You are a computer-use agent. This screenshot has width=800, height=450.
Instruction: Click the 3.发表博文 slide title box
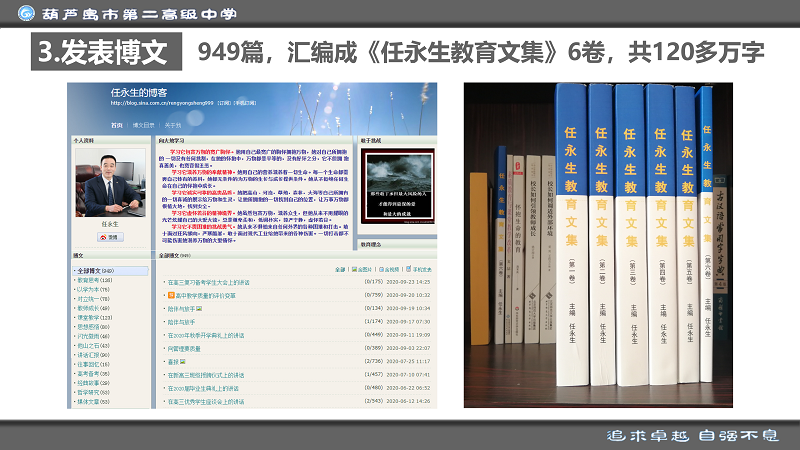coord(106,52)
